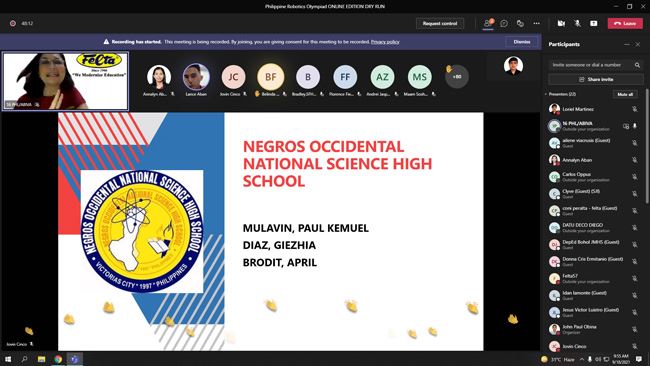Viewport: 650px width, 366px height.
Task: Click the red Leave button
Action: pyautogui.click(x=625, y=24)
